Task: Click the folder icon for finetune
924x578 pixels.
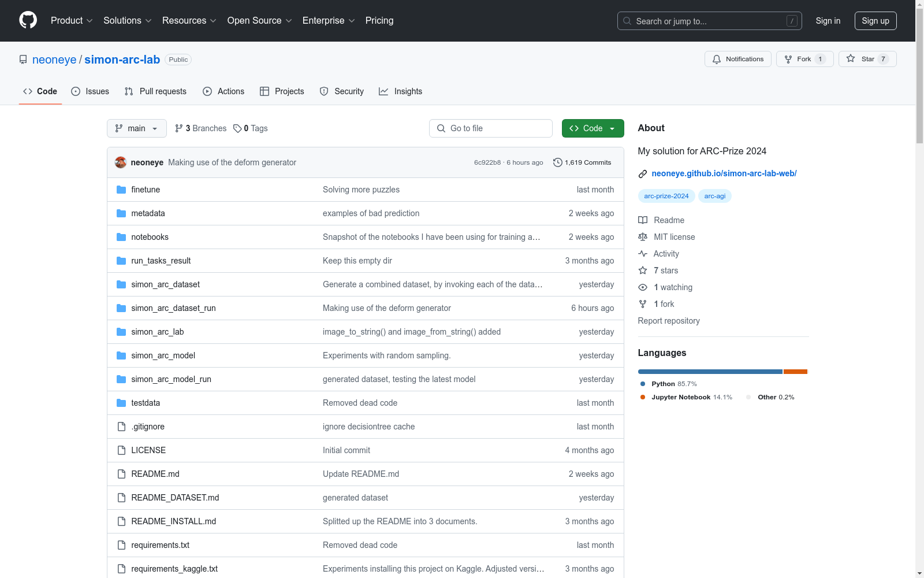Action: (x=121, y=190)
